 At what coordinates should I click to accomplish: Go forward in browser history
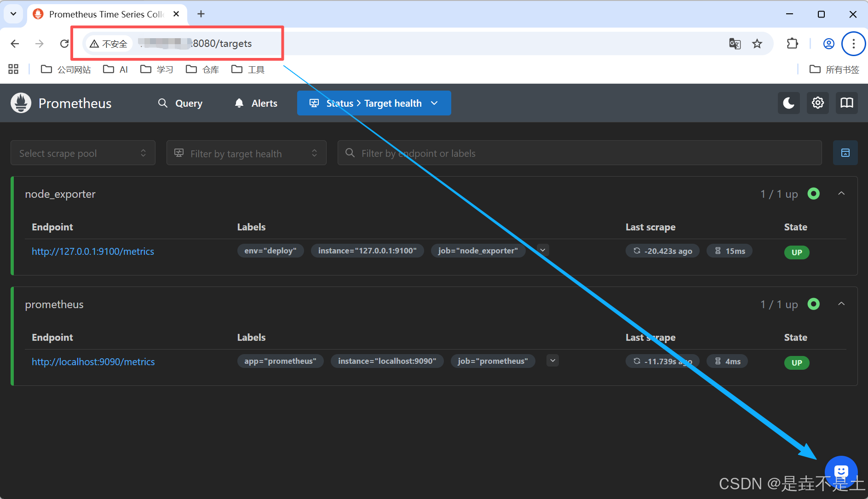[40, 44]
